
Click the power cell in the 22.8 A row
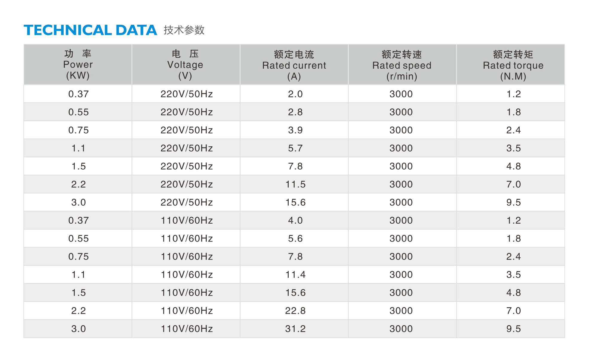[78, 311]
